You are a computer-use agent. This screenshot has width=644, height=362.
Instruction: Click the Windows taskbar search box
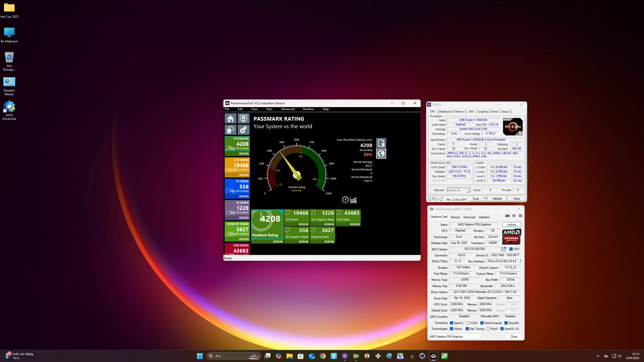click(234, 356)
